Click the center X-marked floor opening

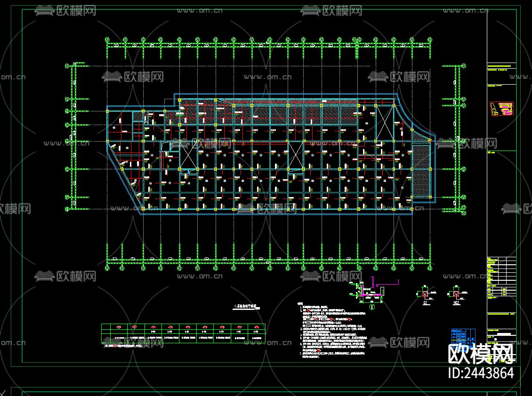(296, 155)
